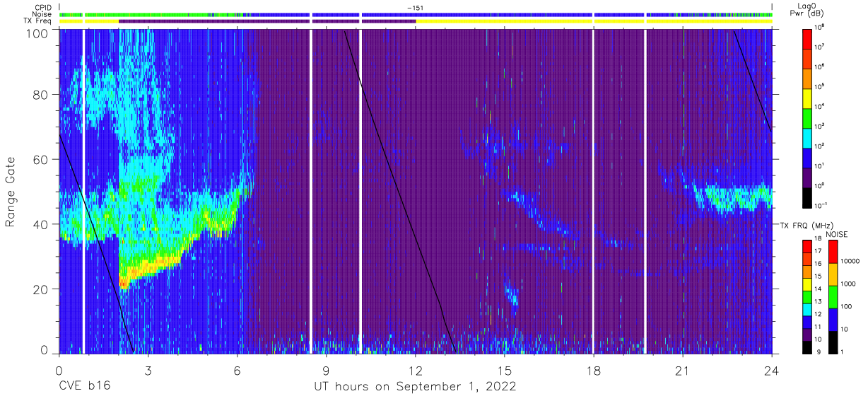Pick the yellow 14–15 MHz TX FRQ swatch
The width and height of the screenshot is (868, 401).
tap(806, 284)
